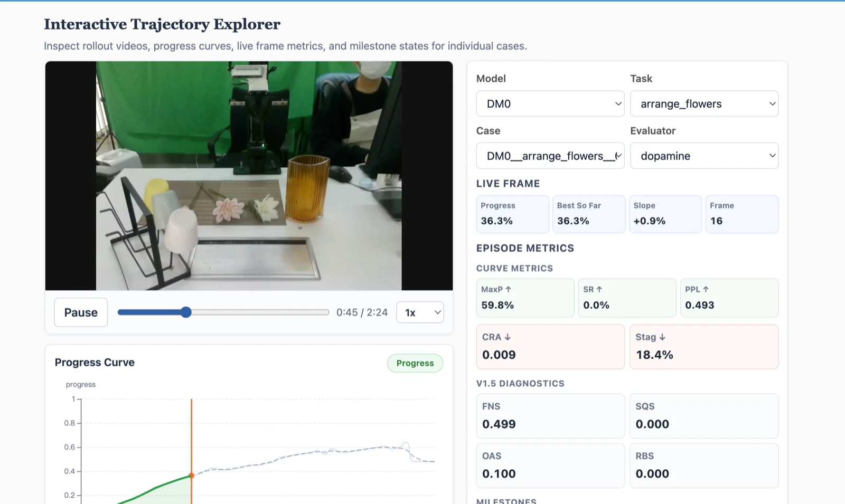Open the Evaluator dropdown showing dopamine

[x=704, y=156]
